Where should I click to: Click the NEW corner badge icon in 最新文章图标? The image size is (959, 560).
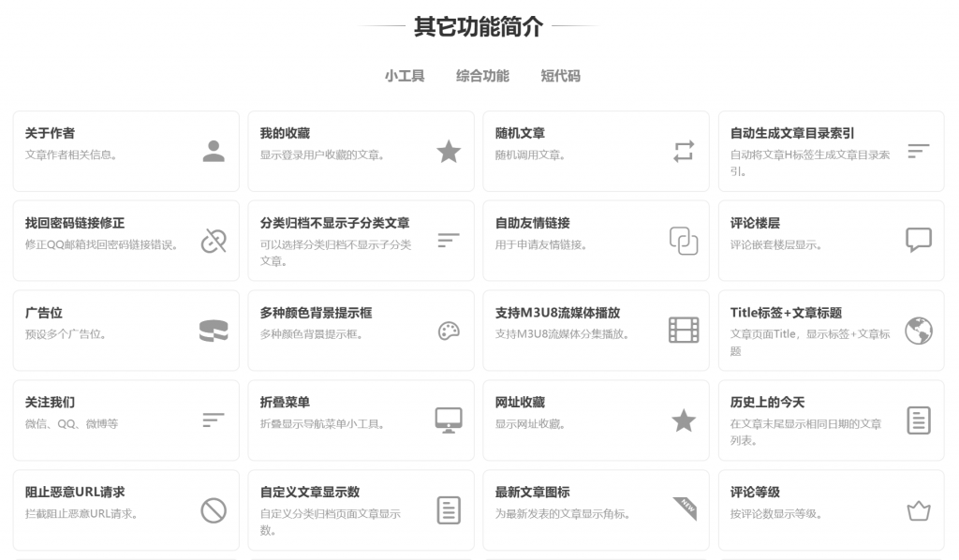685,508
